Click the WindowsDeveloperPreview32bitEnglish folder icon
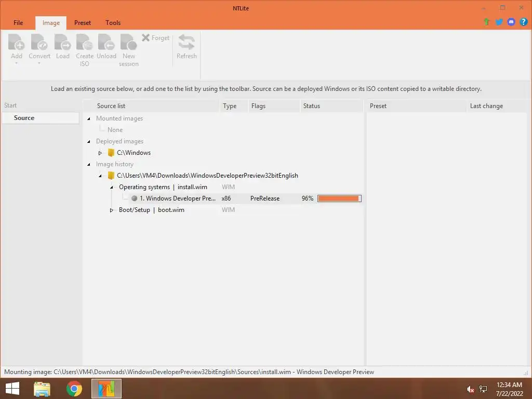The height and width of the screenshot is (399, 532). [111, 176]
